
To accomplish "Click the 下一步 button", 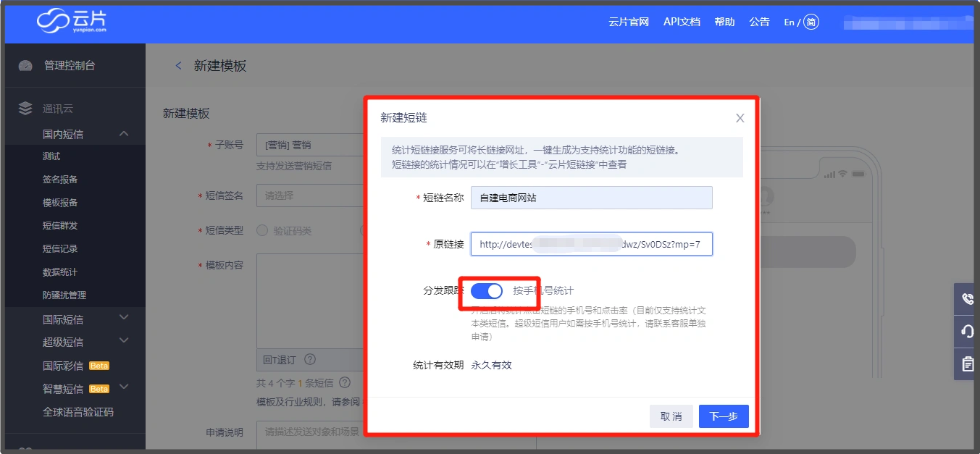I will click(724, 416).
